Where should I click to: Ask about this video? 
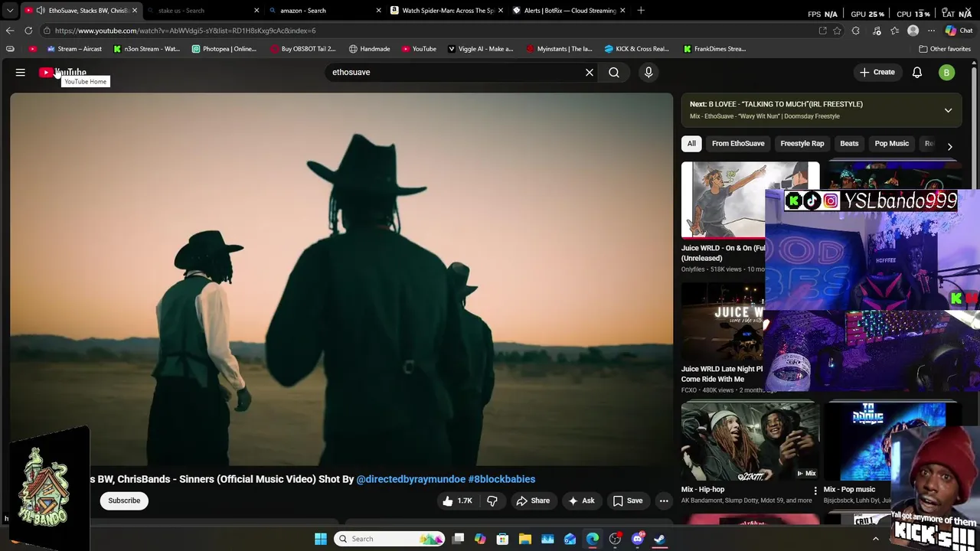point(581,500)
